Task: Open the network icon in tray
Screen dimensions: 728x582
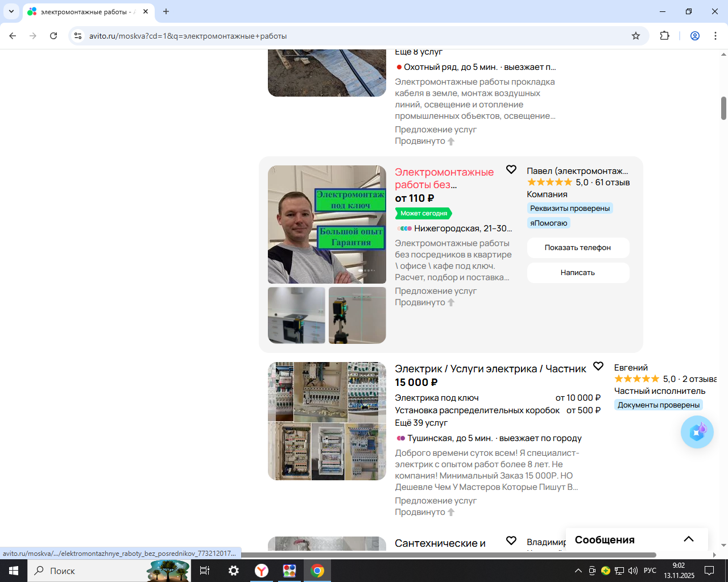Action: [x=619, y=571]
